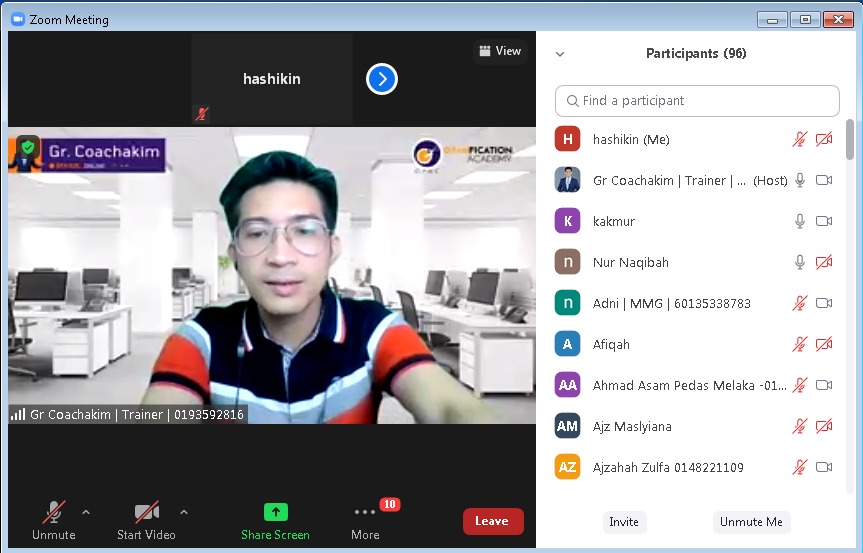Click muted mic icon on hashikin thumbnail
The height and width of the screenshot is (553, 863).
(202, 114)
